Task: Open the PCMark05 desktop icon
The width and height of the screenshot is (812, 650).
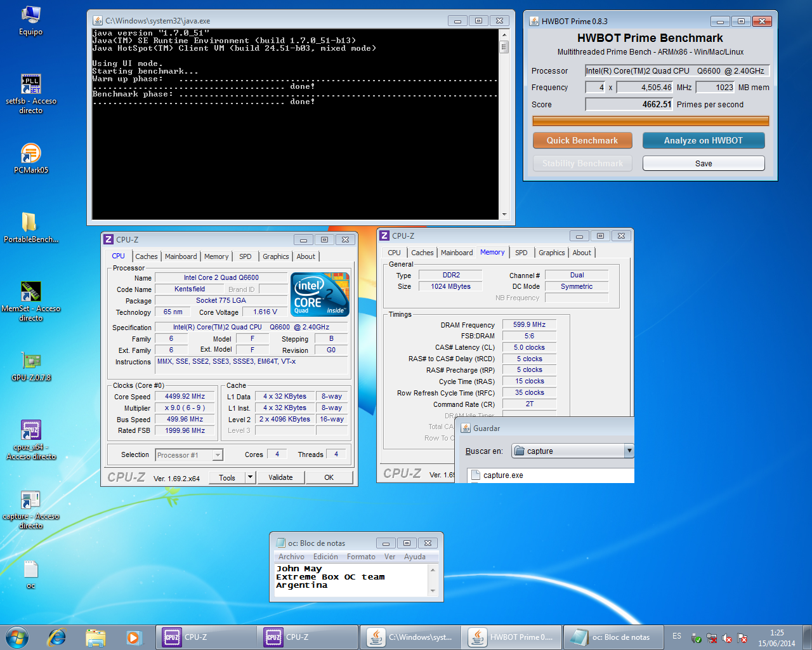Action: (x=30, y=153)
